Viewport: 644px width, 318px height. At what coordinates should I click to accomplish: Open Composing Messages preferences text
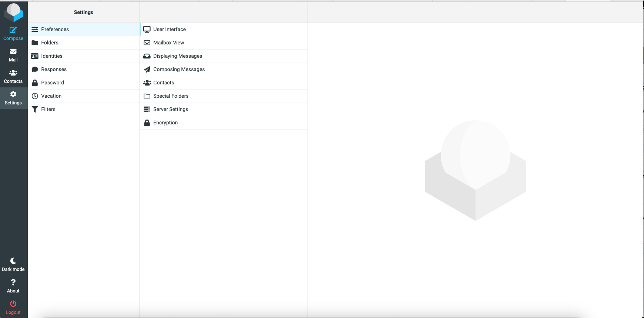179,69
